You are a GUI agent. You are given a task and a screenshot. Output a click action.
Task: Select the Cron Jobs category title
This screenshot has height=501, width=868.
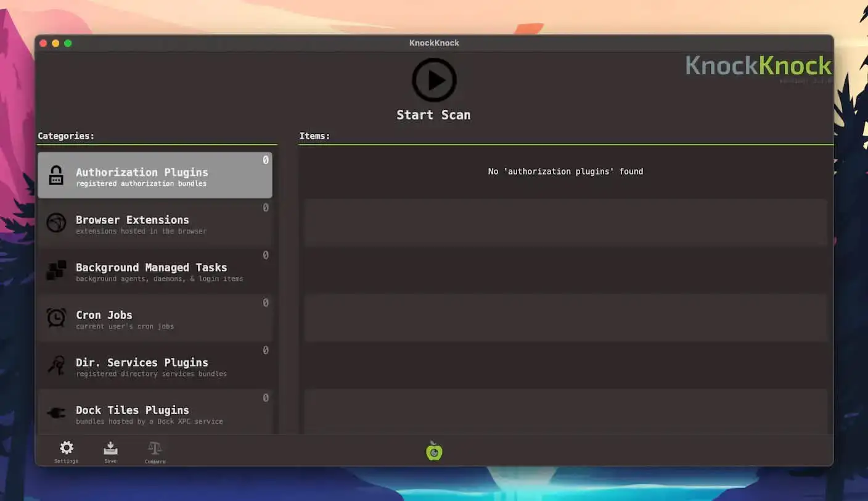pos(104,315)
